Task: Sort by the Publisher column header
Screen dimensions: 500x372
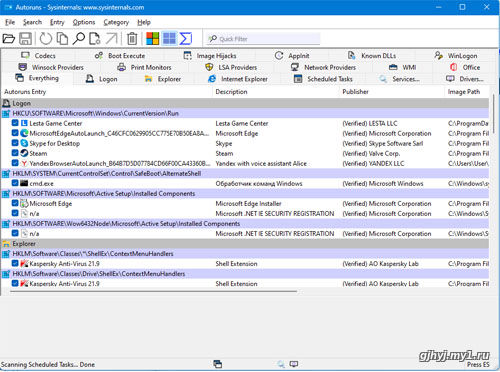Action: click(x=392, y=92)
